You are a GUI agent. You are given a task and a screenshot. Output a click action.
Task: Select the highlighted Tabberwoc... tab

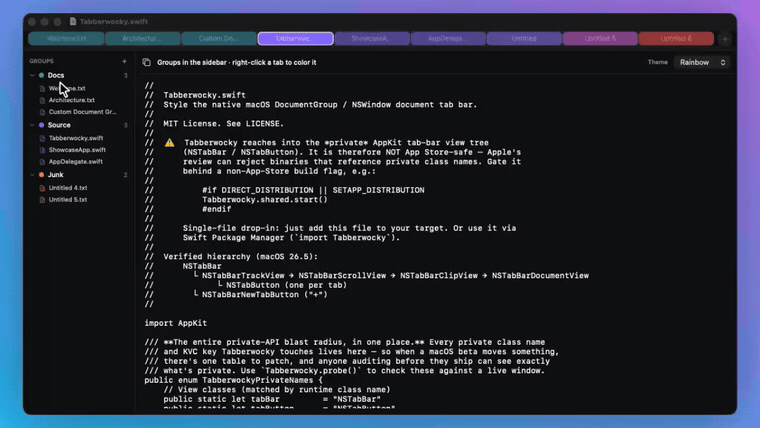[x=295, y=38]
